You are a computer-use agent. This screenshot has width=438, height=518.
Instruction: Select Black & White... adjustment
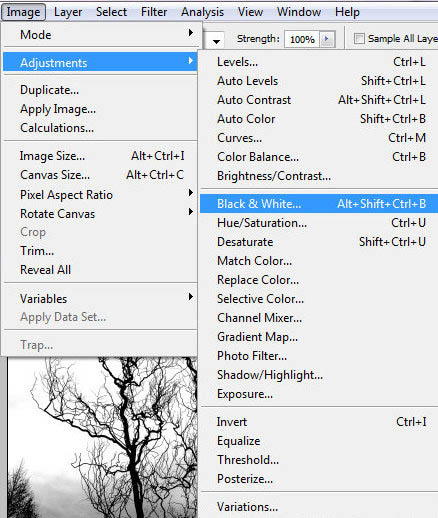(319, 204)
